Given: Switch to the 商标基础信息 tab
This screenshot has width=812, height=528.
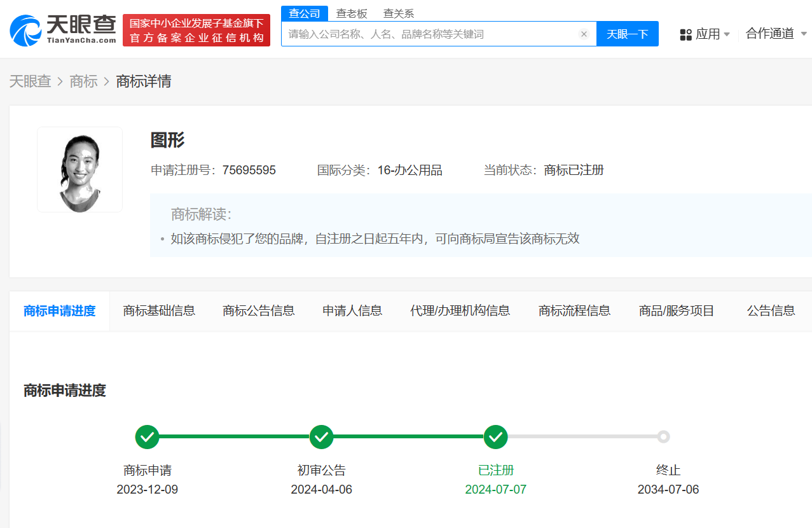Looking at the screenshot, I should [159, 310].
